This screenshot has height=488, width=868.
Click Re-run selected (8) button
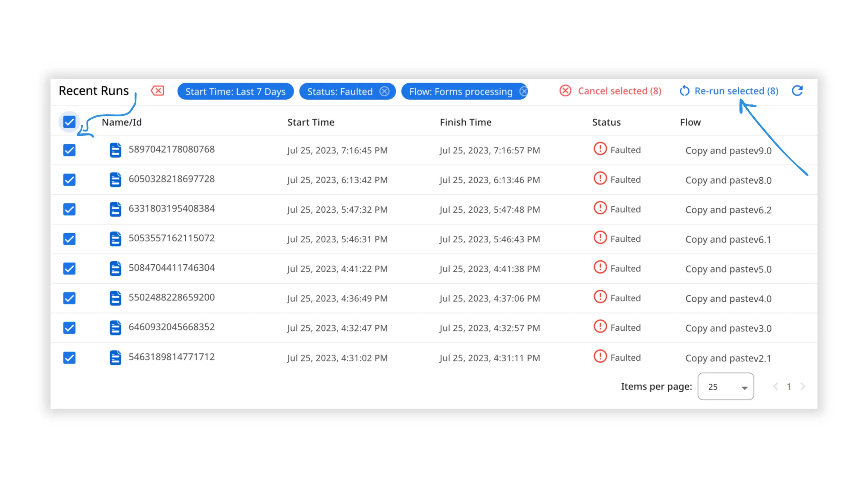(729, 91)
